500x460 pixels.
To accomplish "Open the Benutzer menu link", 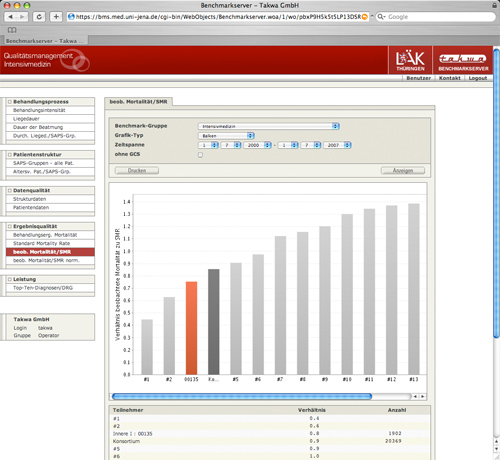I will [x=418, y=78].
